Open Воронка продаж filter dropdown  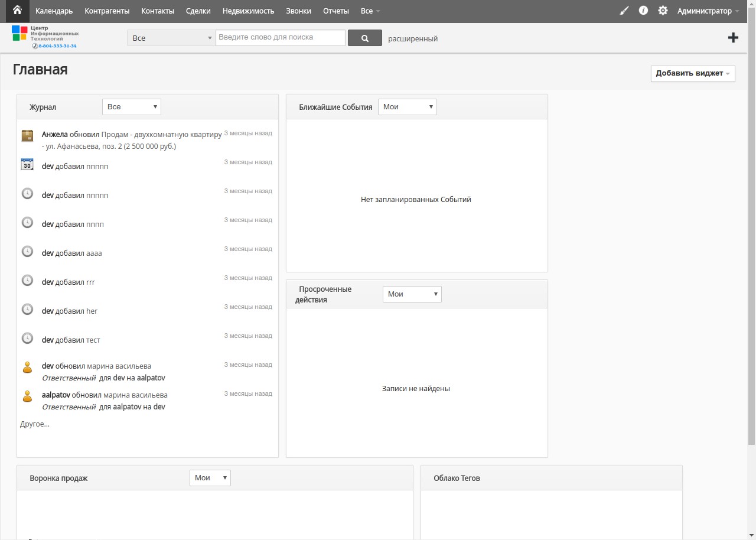210,478
